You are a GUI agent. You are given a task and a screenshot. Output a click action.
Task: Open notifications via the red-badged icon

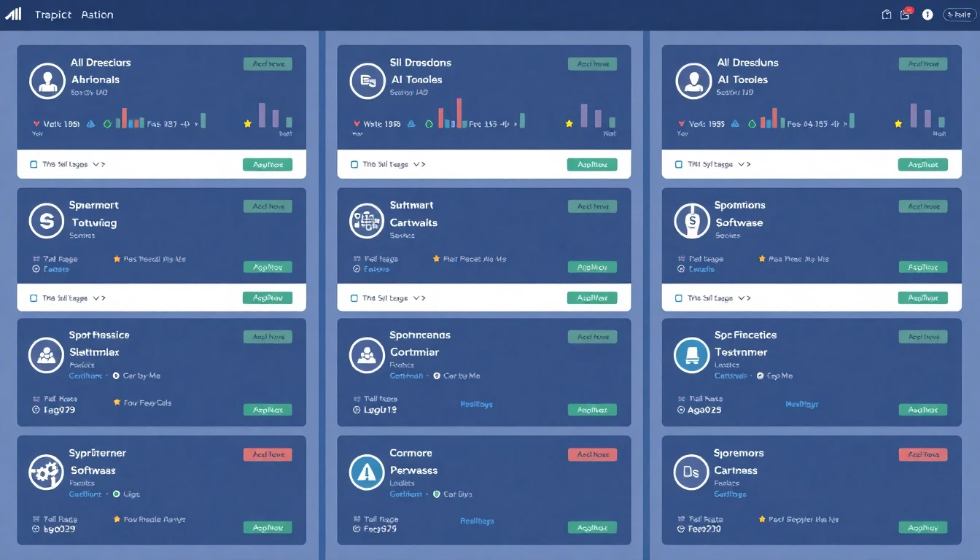(904, 14)
